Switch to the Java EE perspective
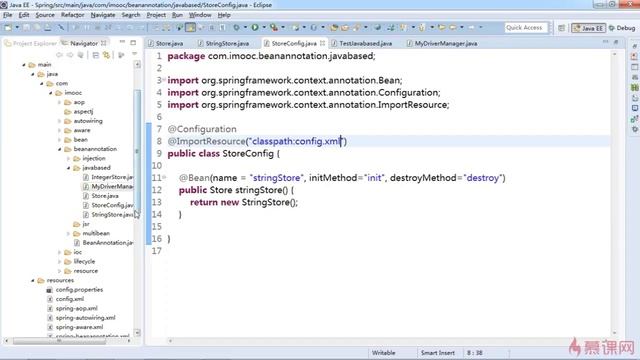640x360 pixels. [588, 28]
